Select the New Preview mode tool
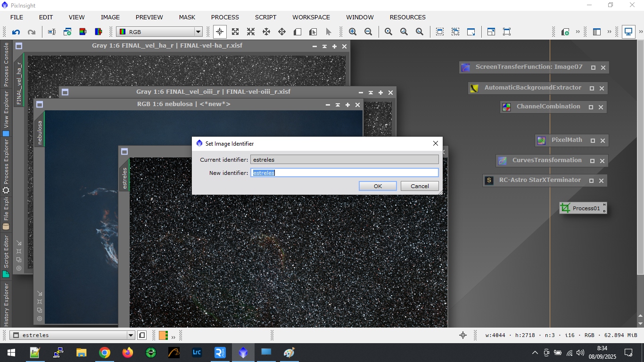The width and height of the screenshot is (644, 362). pyautogui.click(x=297, y=32)
